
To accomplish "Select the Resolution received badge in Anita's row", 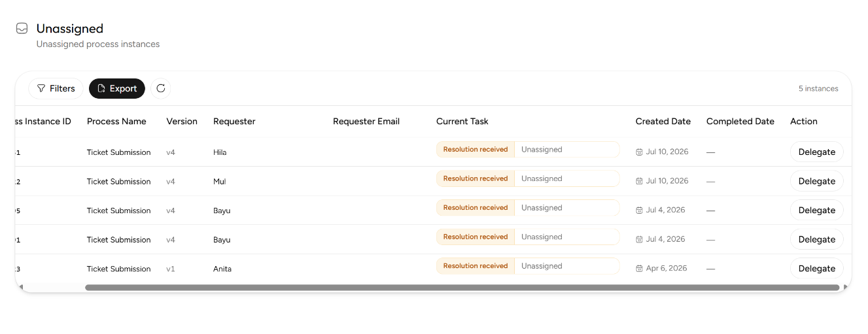I will click(x=476, y=266).
